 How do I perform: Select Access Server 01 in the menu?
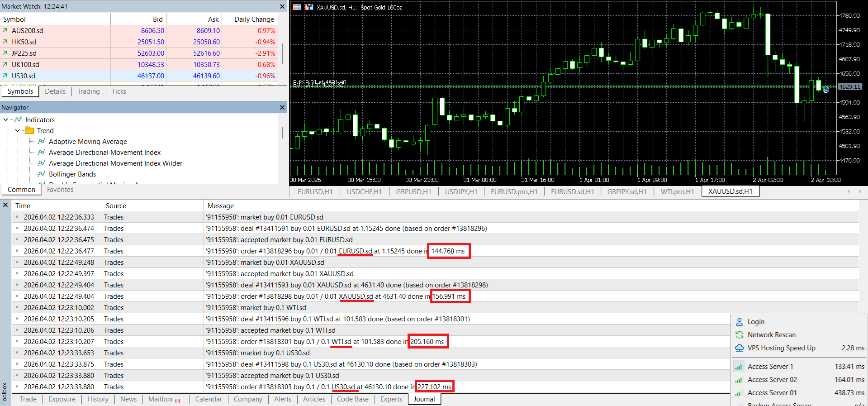pyautogui.click(x=800, y=392)
